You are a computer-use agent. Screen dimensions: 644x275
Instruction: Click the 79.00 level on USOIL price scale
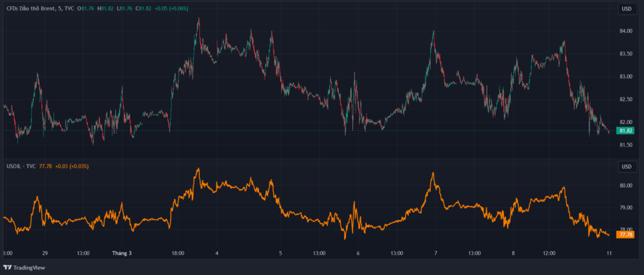[625, 208]
